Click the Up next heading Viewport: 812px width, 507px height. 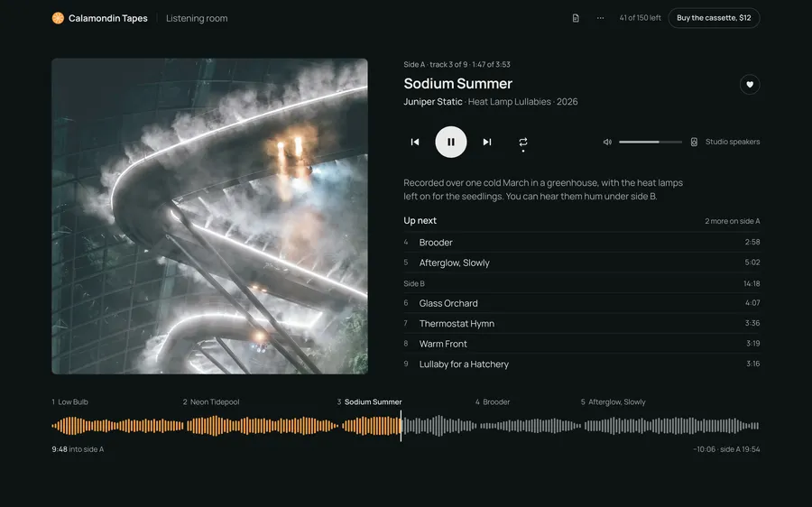(420, 221)
